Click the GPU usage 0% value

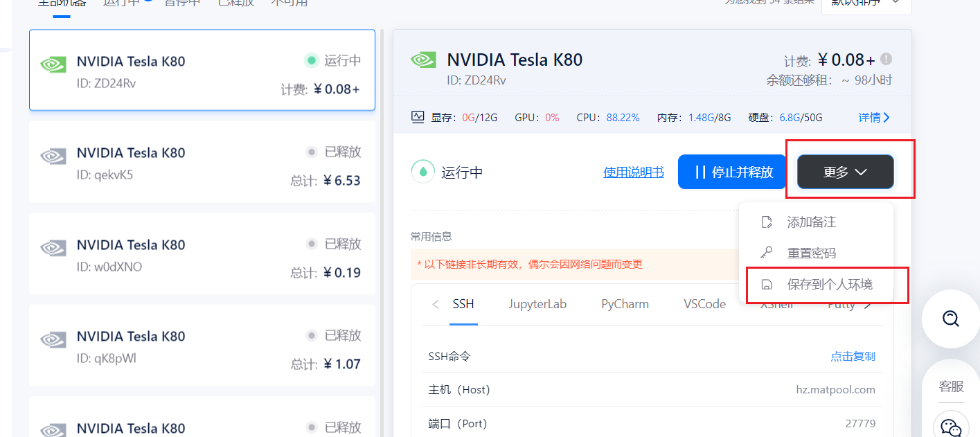coord(552,118)
